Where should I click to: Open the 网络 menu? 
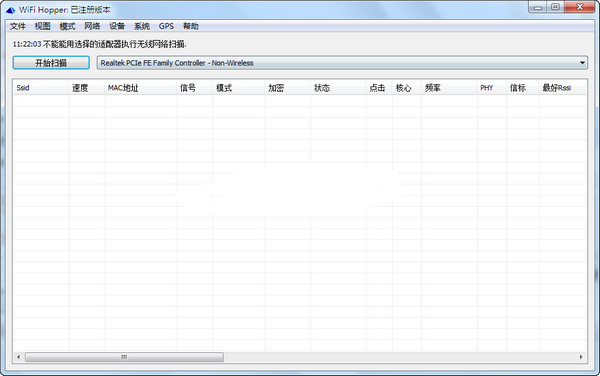(x=92, y=26)
